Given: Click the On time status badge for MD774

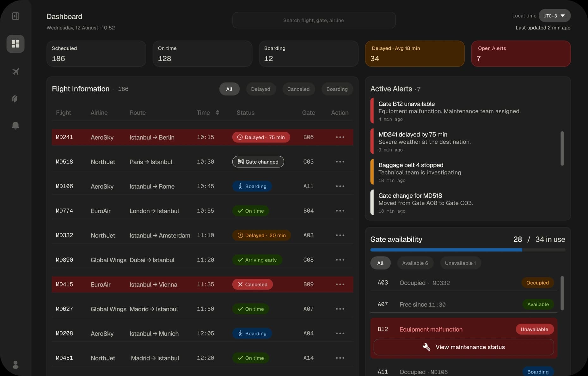Looking at the screenshot, I should (x=251, y=211).
